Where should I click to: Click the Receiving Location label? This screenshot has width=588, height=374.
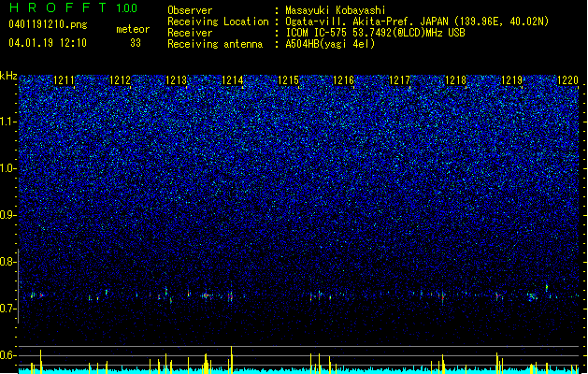tap(218, 22)
